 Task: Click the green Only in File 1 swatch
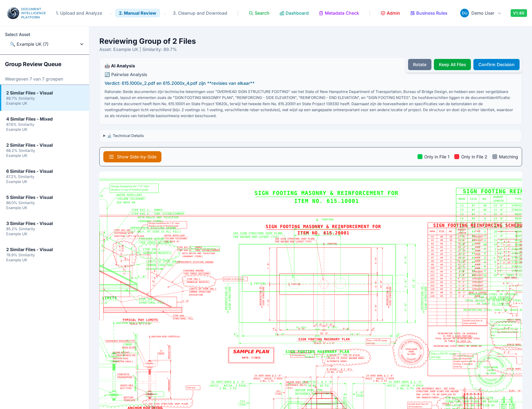[420, 157]
